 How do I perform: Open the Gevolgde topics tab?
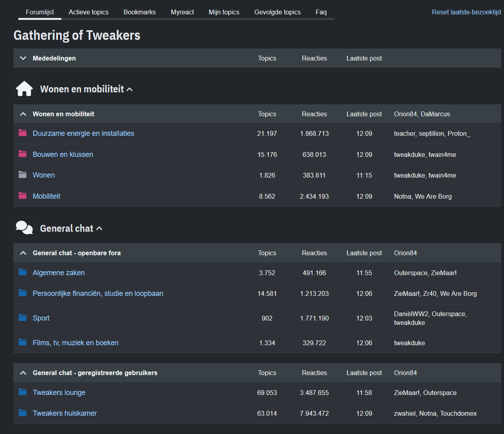click(x=277, y=12)
